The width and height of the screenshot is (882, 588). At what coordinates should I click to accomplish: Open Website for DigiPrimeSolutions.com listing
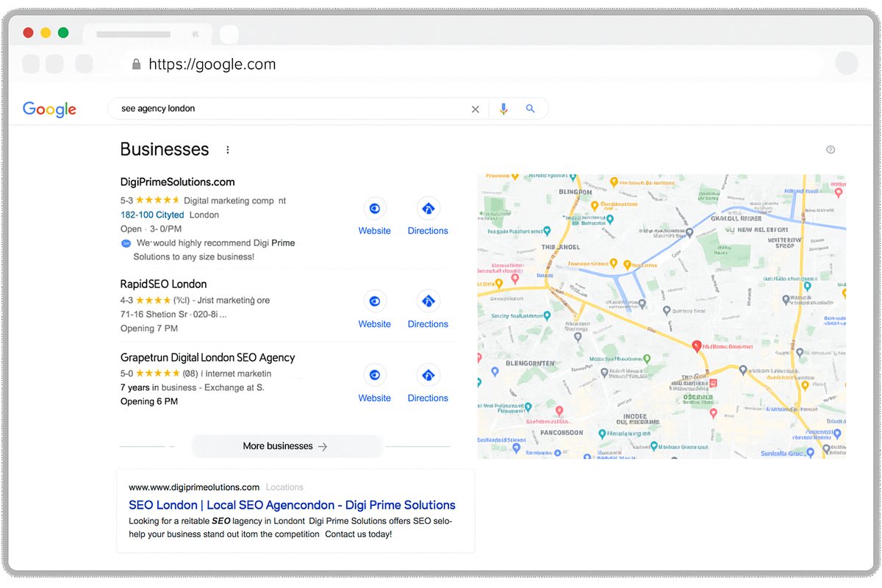pyautogui.click(x=375, y=217)
